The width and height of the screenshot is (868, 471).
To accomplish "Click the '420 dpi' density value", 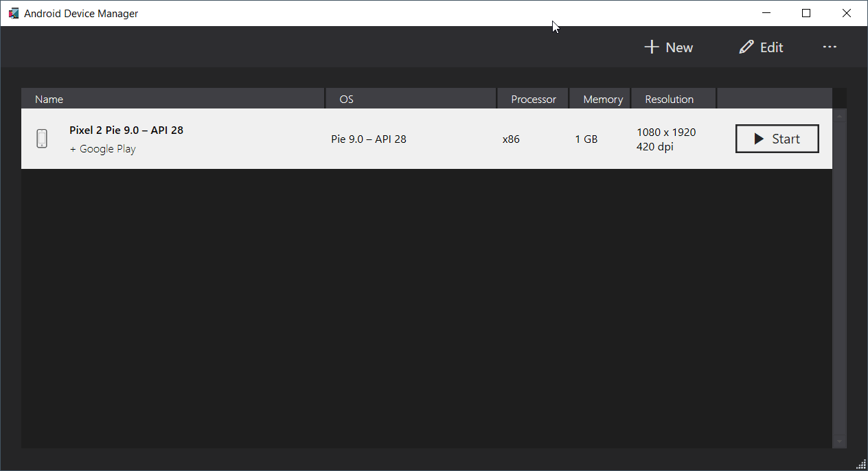I will [655, 146].
